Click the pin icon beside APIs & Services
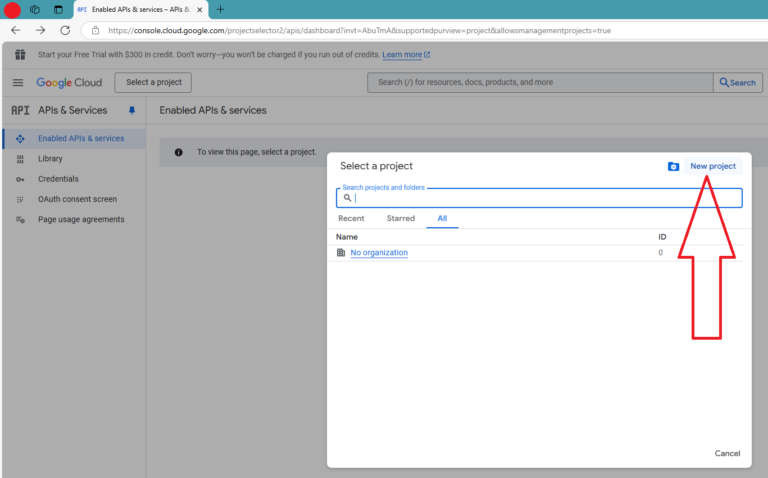Screen dimensions: 768x478 (131, 110)
